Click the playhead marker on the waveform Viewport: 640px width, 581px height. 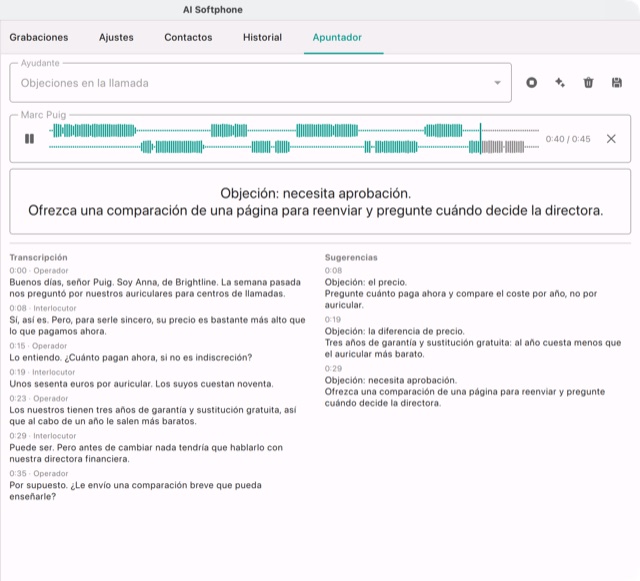[x=480, y=138]
